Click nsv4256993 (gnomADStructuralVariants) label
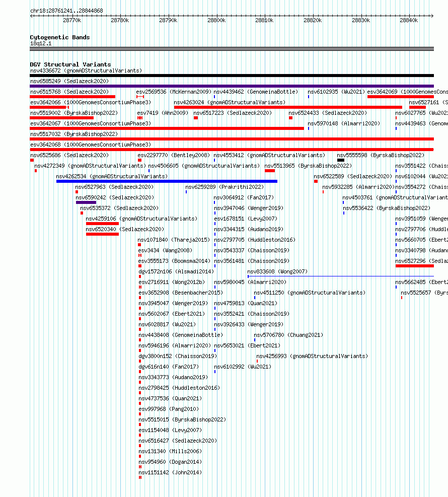 312,357
